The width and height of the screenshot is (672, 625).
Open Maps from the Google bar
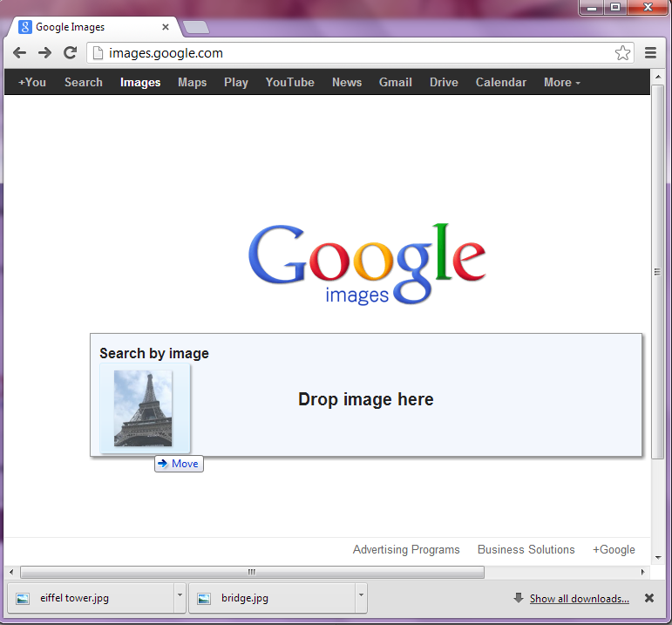coord(192,82)
